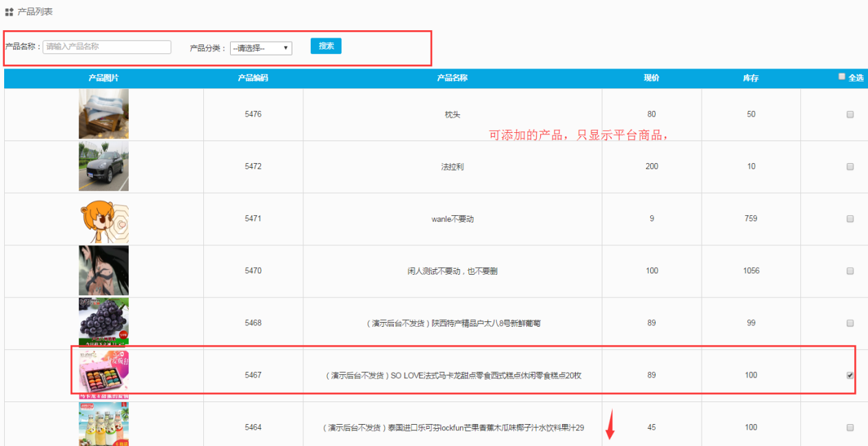
Task: Click the cartoon character product image
Action: pyautogui.click(x=103, y=219)
